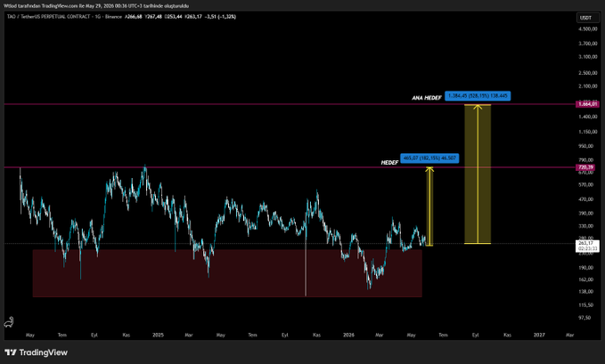Image resolution: width=605 pixels, height=364 pixels.
Task: Click the 330,00 price axis value
Action: [x=585, y=226]
